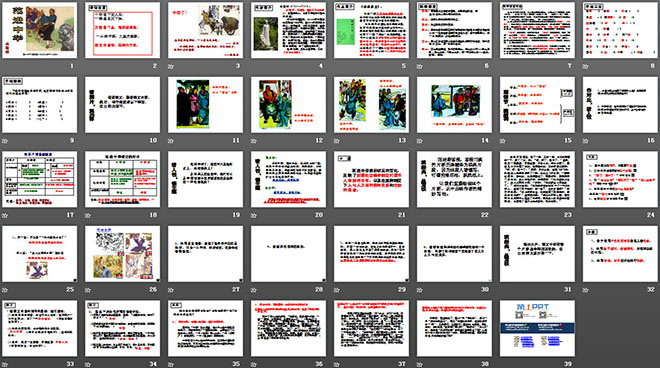Select slide 33 thumbnail
The image size is (660, 368).
point(40,328)
